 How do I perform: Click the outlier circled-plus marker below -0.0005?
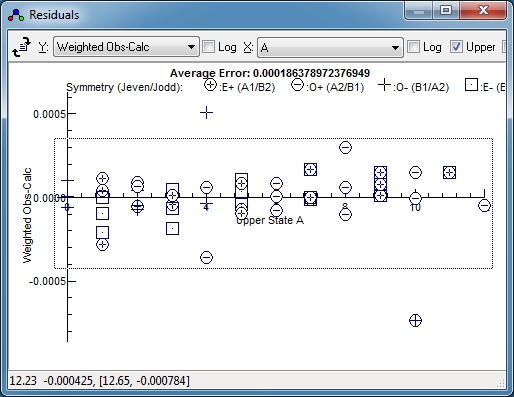(x=415, y=321)
